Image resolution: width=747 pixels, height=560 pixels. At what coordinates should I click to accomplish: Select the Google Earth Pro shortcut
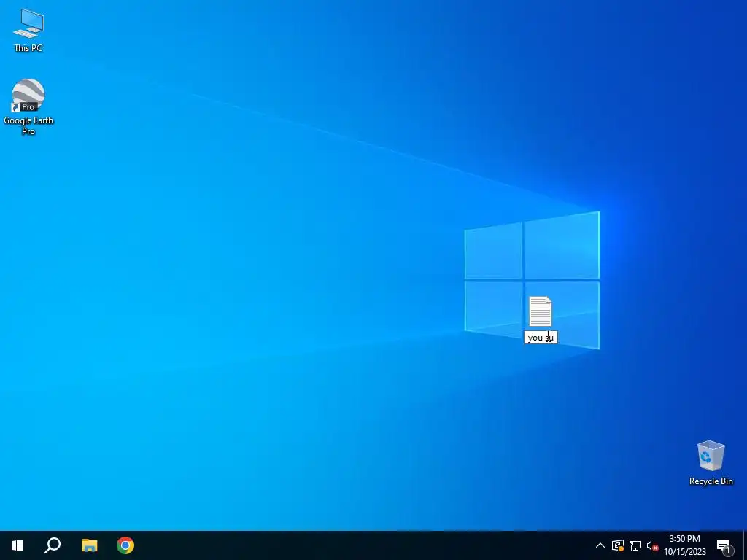(28, 107)
